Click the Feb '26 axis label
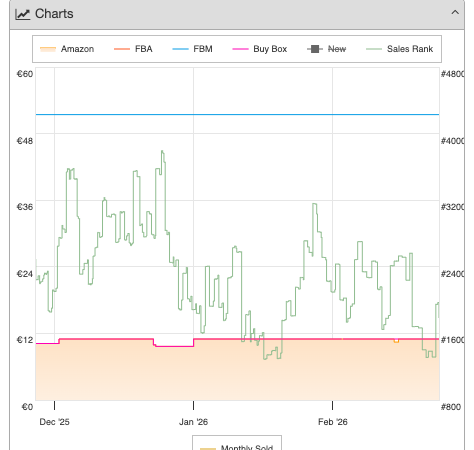 click(x=333, y=422)
